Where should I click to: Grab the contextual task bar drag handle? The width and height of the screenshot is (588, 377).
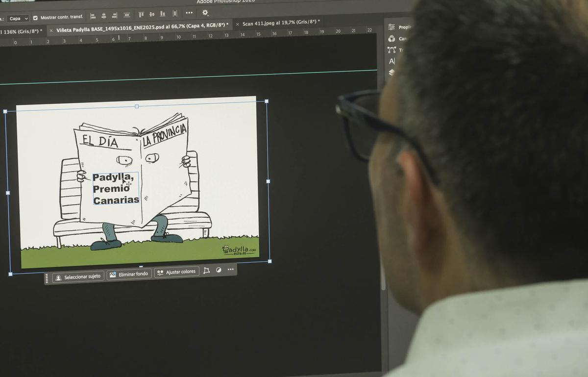coord(47,278)
